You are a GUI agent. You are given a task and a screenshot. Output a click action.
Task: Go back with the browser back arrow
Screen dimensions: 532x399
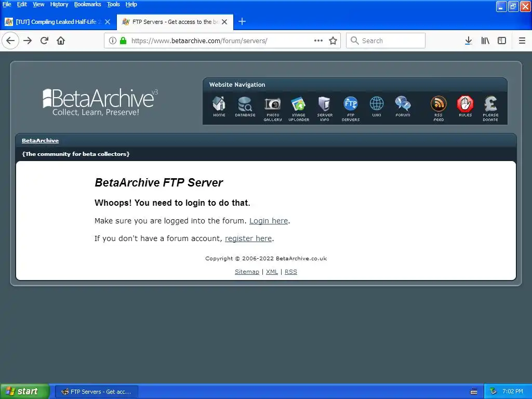10,41
